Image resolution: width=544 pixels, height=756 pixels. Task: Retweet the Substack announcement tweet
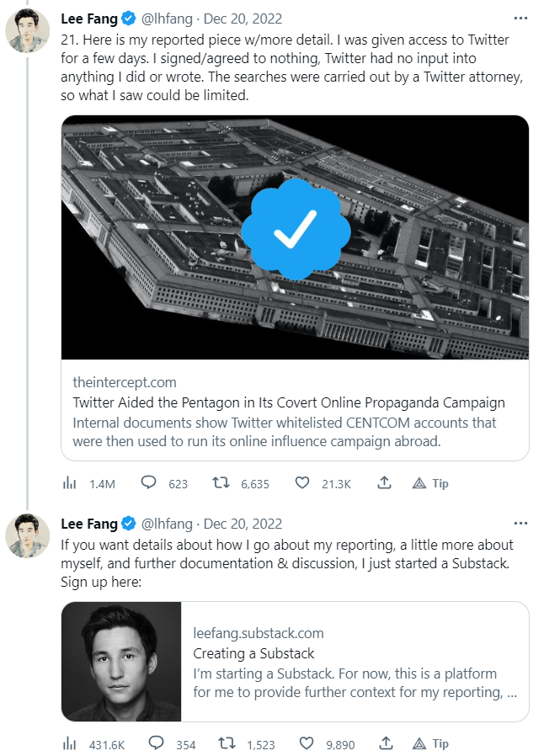pyautogui.click(x=226, y=744)
